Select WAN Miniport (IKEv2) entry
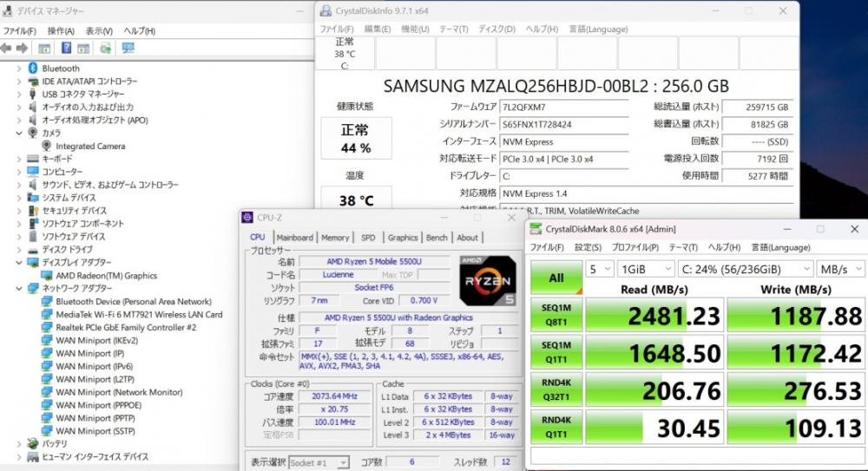 pyautogui.click(x=97, y=340)
